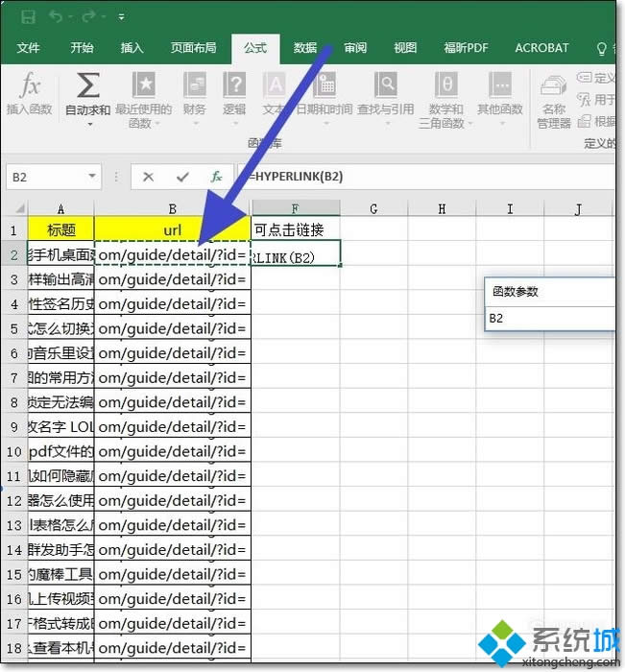The image size is (625, 672).
Task: Open the 查找与引用 functions icon
Action: pyautogui.click(x=386, y=84)
